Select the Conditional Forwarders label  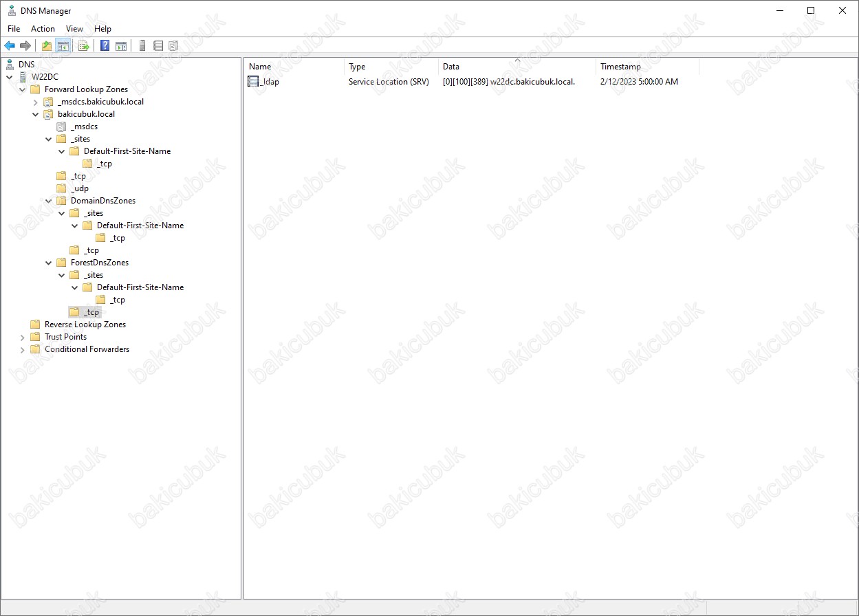87,349
